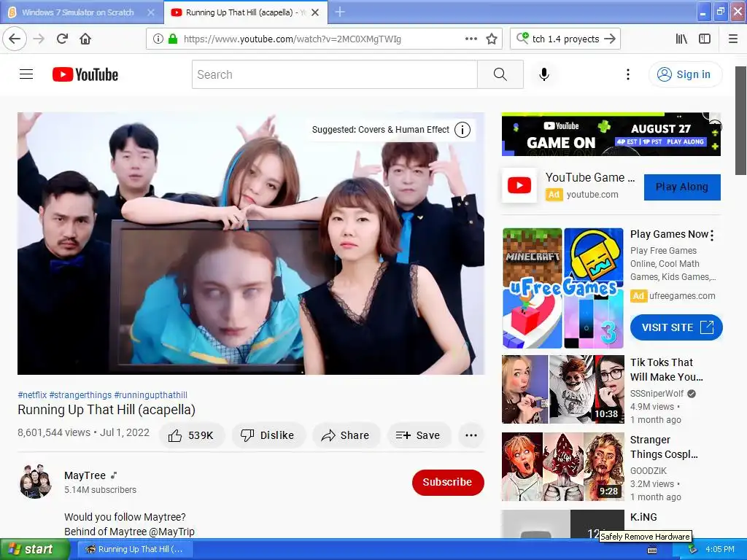Bookmark this page with star icon
Viewport: 747px width, 560px height.
[492, 39]
